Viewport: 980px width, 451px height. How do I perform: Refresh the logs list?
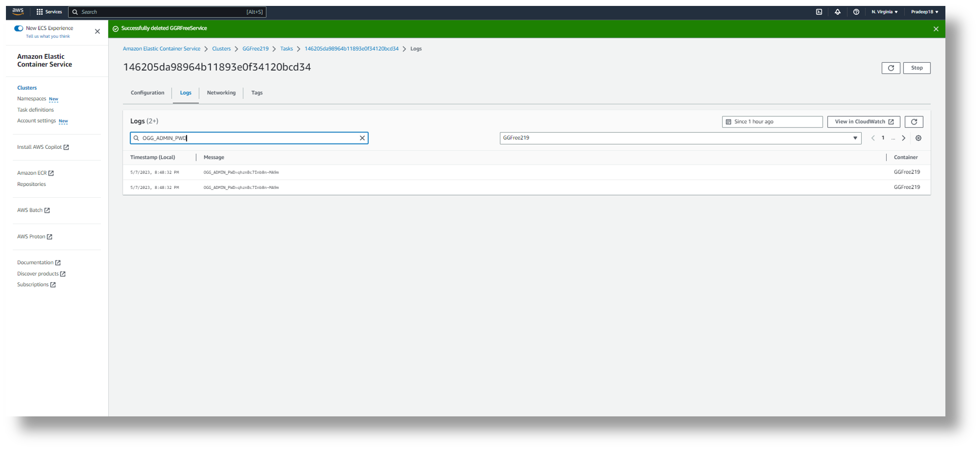914,122
